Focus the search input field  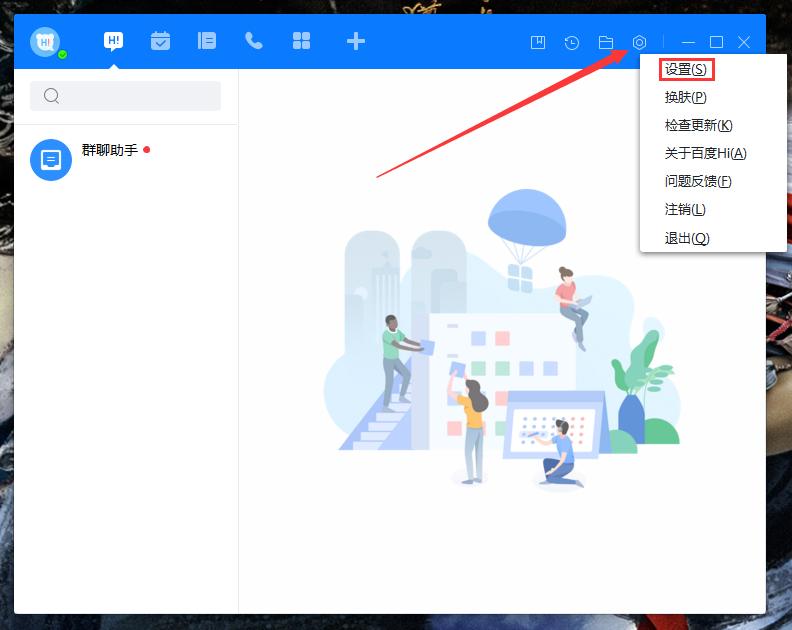tap(125, 95)
